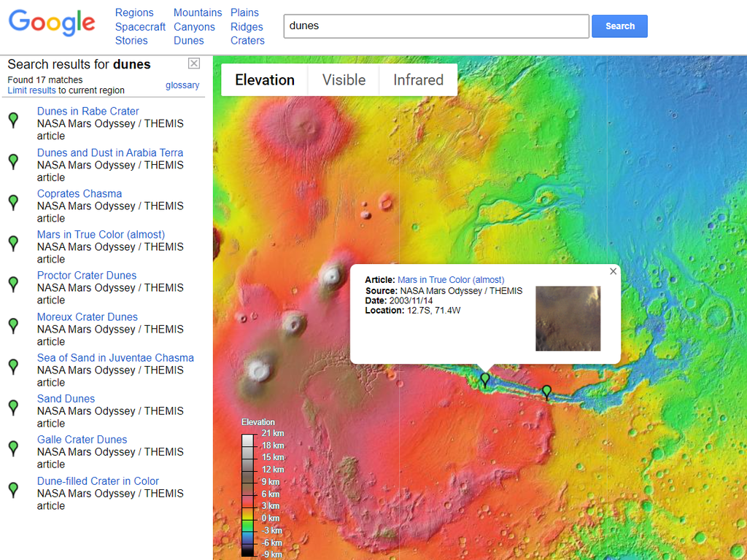Close the article info popup

tap(613, 271)
